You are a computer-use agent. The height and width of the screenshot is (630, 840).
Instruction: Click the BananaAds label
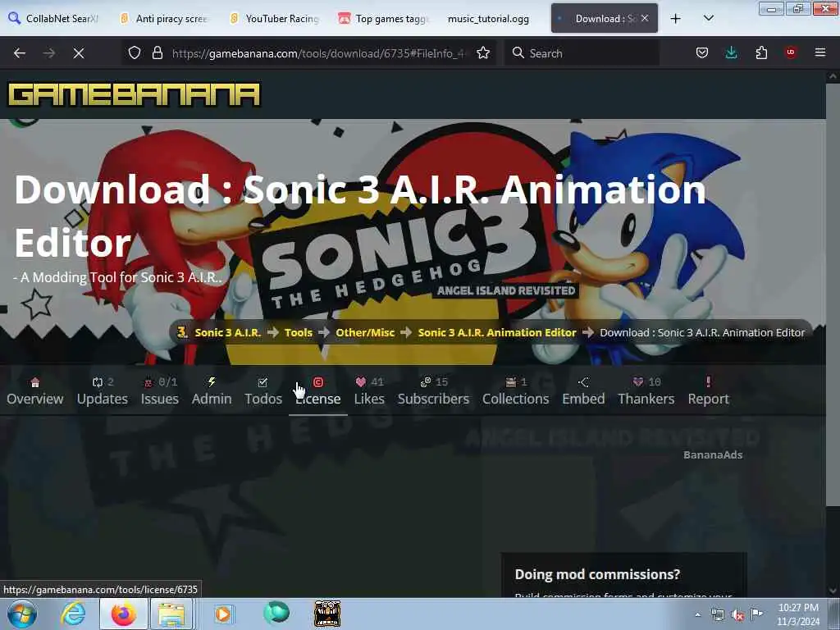click(713, 454)
